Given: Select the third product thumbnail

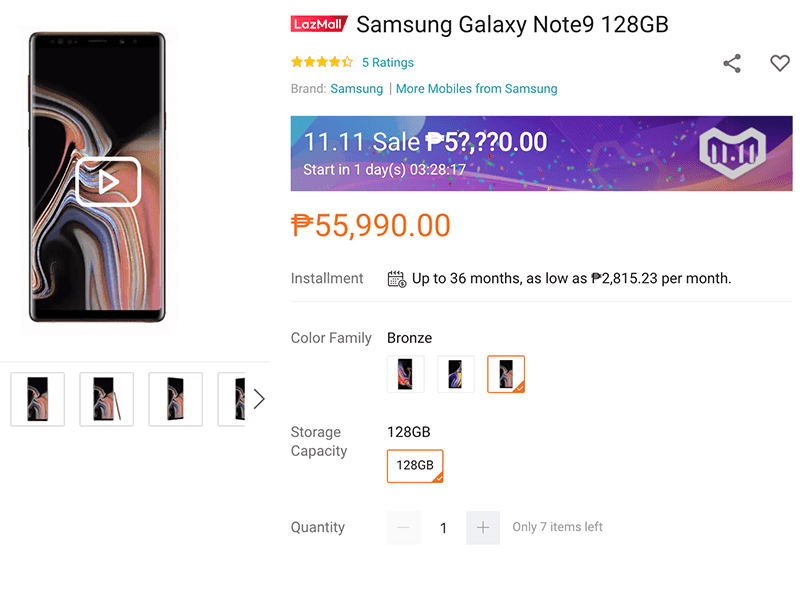Looking at the screenshot, I should tap(175, 399).
